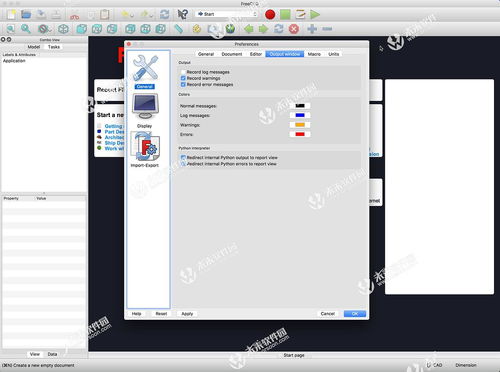The image size is (500, 372).
Task: Open the Tasks tab in Combo View
Action: 54,47
